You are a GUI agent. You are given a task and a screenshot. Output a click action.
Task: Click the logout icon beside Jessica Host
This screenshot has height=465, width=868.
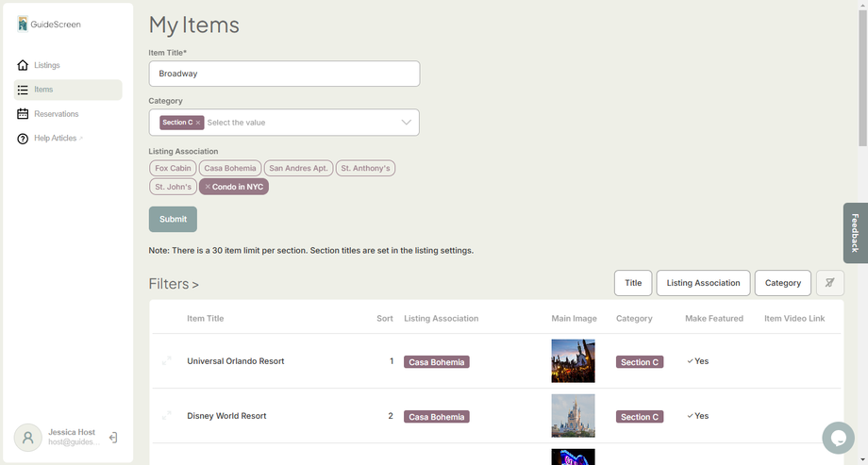[x=113, y=438]
